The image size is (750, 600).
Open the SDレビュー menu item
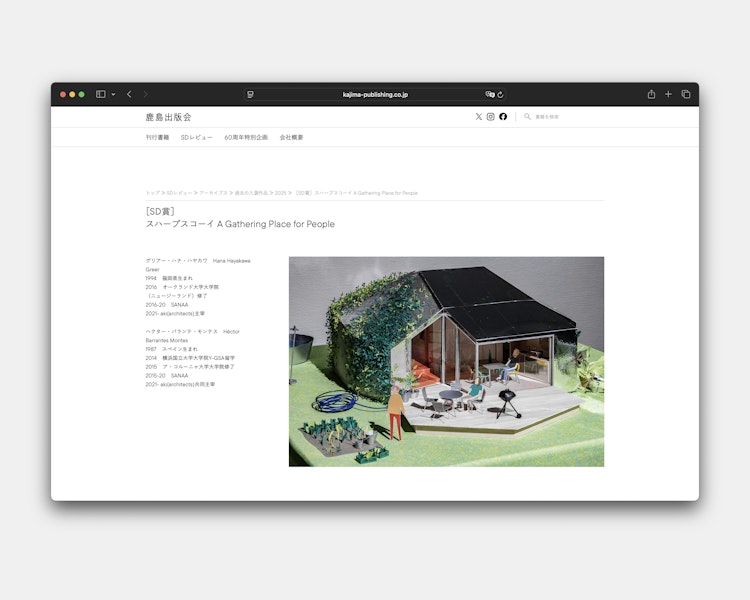pos(196,137)
